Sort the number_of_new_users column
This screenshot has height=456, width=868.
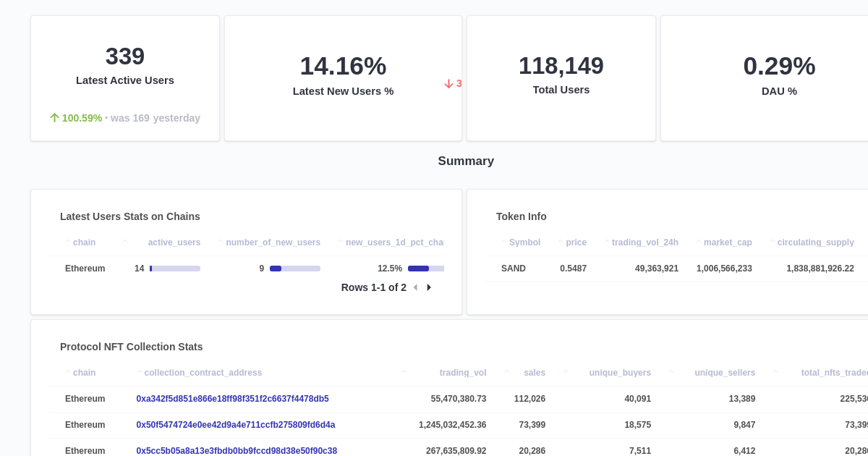221,240
